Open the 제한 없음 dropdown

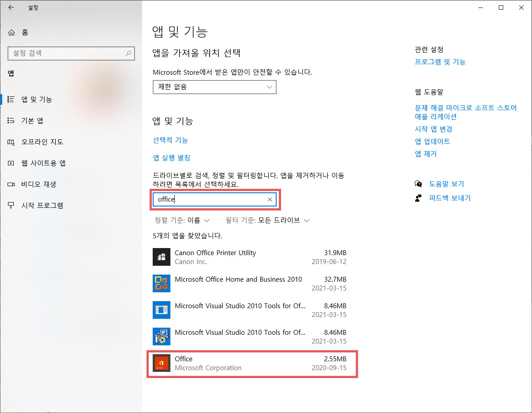[x=215, y=87]
